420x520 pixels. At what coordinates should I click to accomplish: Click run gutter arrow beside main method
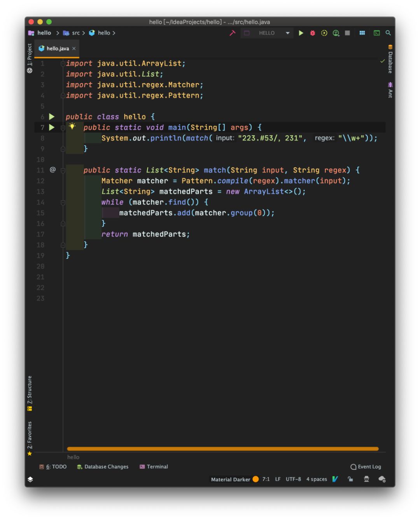(x=52, y=127)
